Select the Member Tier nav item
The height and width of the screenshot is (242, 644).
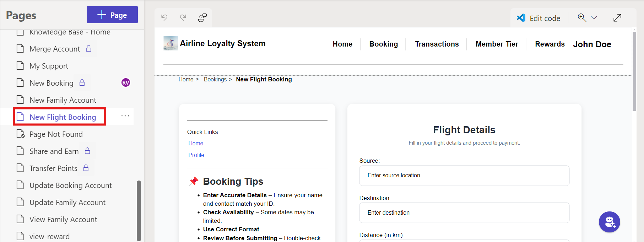(x=497, y=44)
